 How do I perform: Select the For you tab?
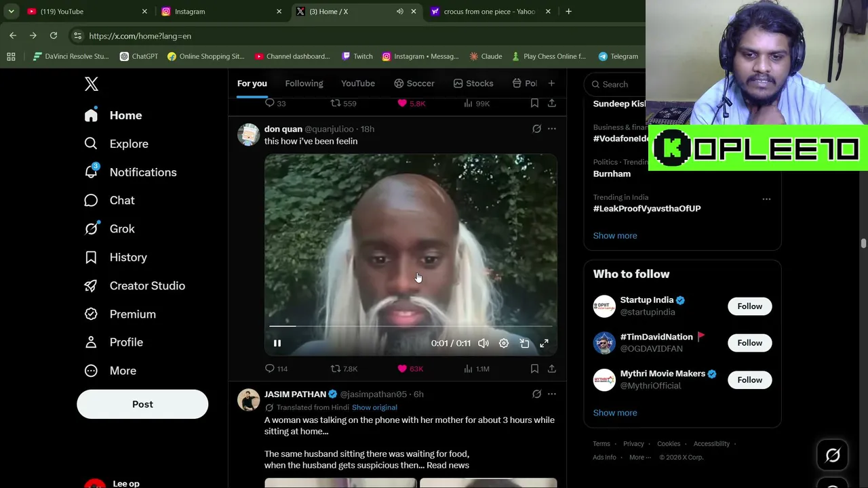pyautogui.click(x=252, y=83)
